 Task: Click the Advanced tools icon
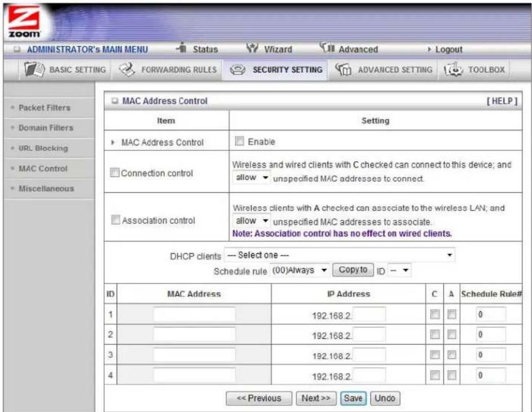328,48
